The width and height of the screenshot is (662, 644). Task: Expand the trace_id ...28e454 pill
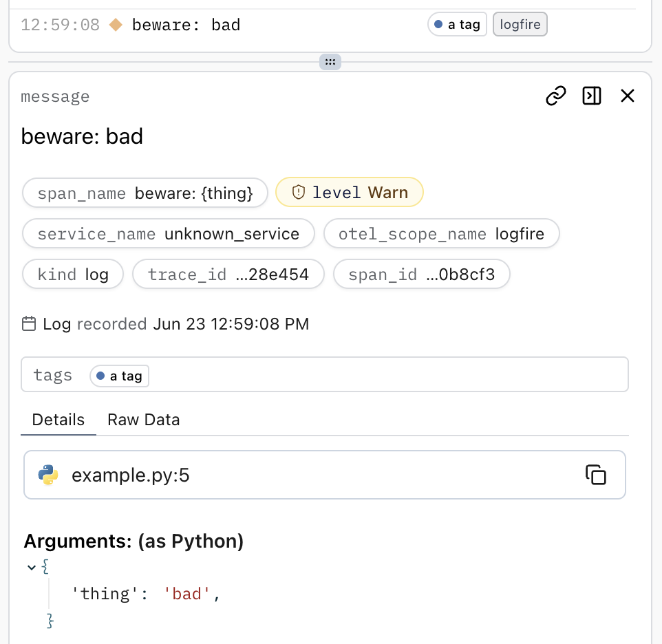click(228, 274)
